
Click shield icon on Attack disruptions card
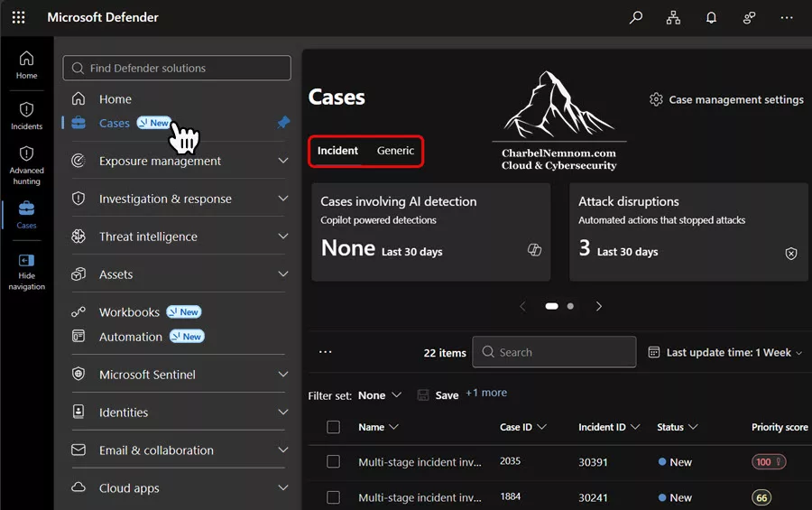(790, 253)
